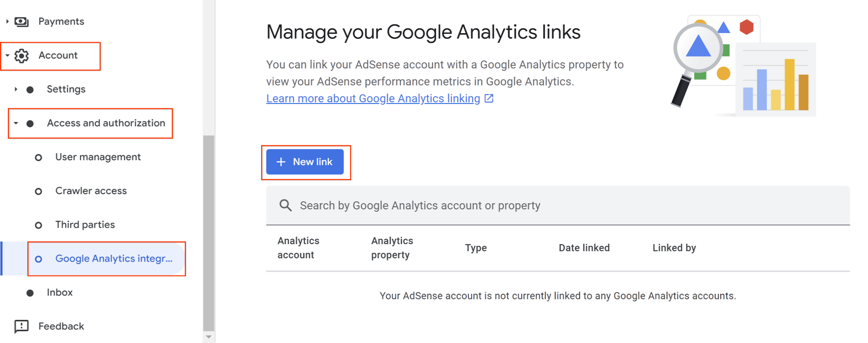Screen dimensions: 868x343
Task: Collapse the Account section
Action: tap(8, 56)
